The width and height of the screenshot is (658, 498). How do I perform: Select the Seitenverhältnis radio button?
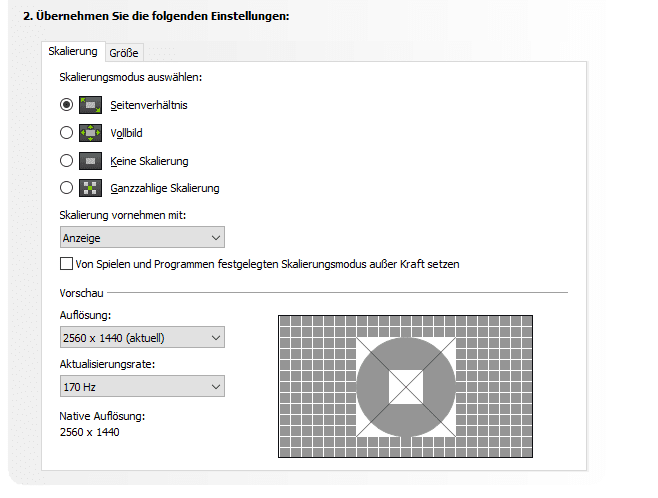[x=66, y=104]
